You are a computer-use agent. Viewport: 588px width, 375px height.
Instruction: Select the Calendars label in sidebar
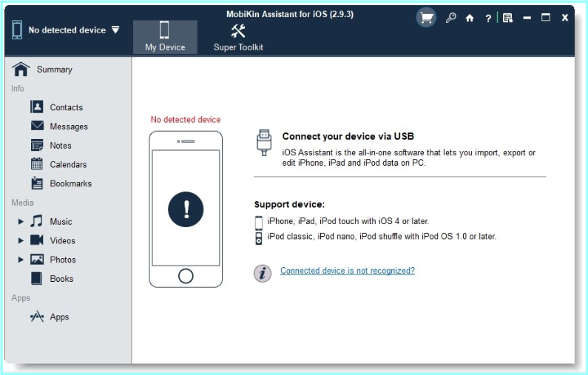pos(68,164)
